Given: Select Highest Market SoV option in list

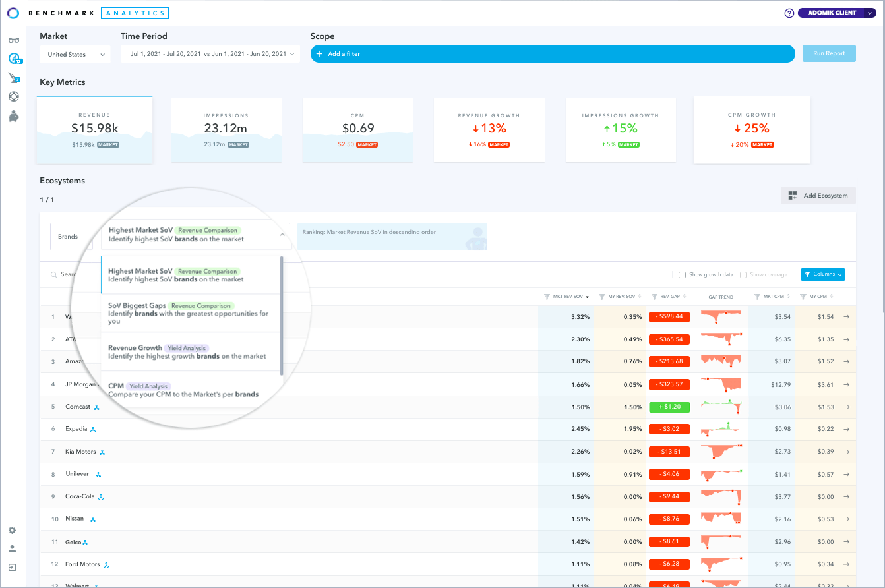Looking at the screenshot, I should 191,275.
